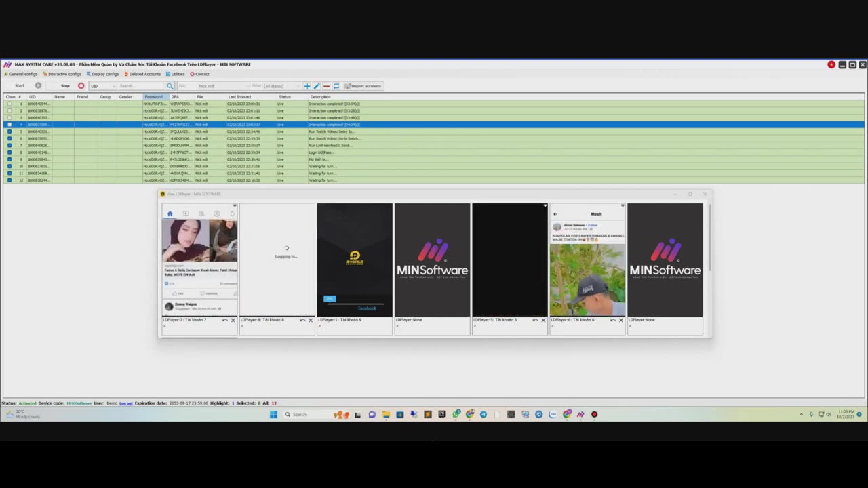Open the Utilities menu
The image size is (868, 488).
point(175,74)
